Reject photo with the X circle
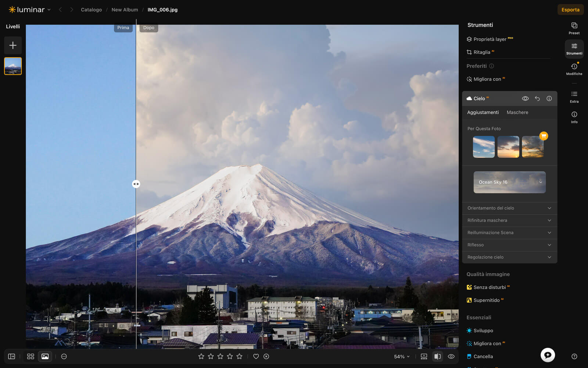Viewport: 588px width, 368px height. pos(266,357)
